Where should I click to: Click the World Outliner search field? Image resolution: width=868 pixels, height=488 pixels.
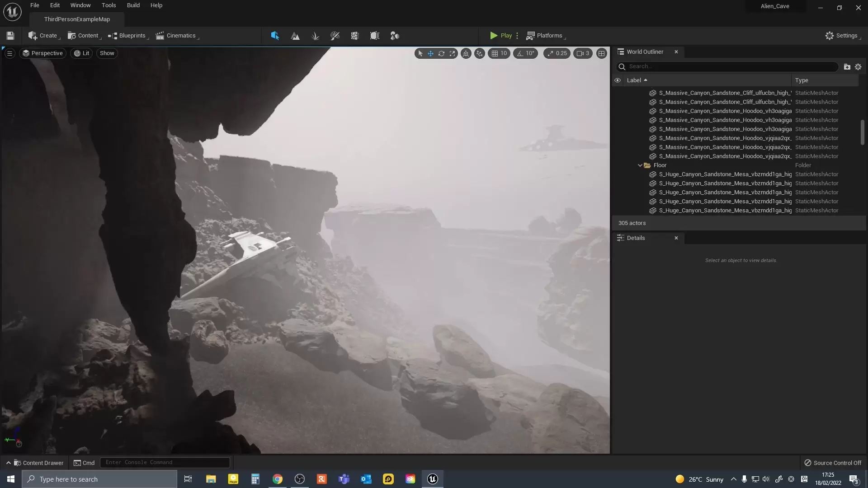pos(728,66)
